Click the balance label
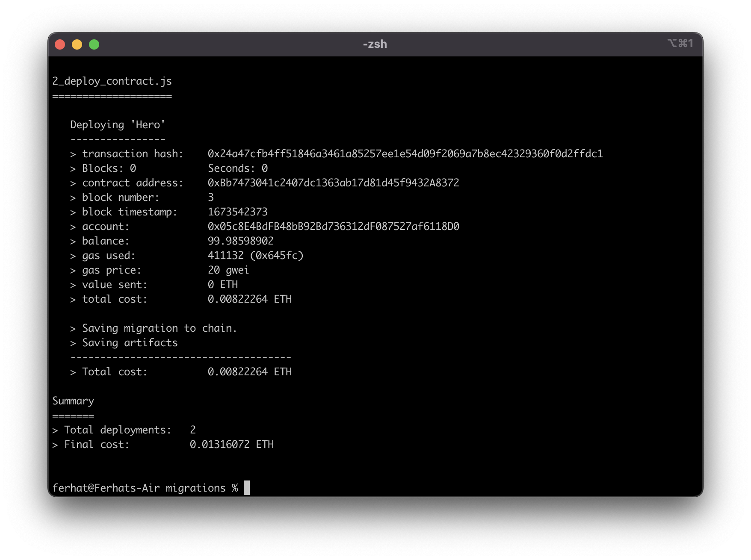751x560 pixels. pyautogui.click(x=106, y=241)
